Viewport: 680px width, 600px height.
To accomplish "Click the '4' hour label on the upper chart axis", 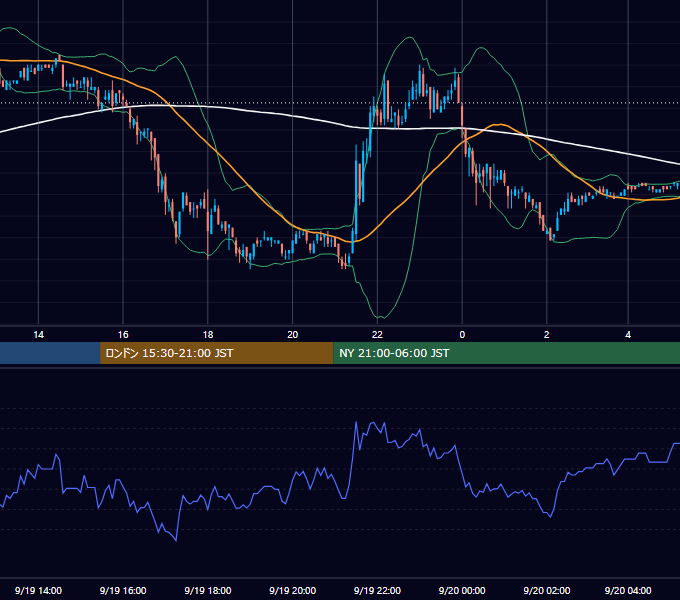I will click(628, 335).
